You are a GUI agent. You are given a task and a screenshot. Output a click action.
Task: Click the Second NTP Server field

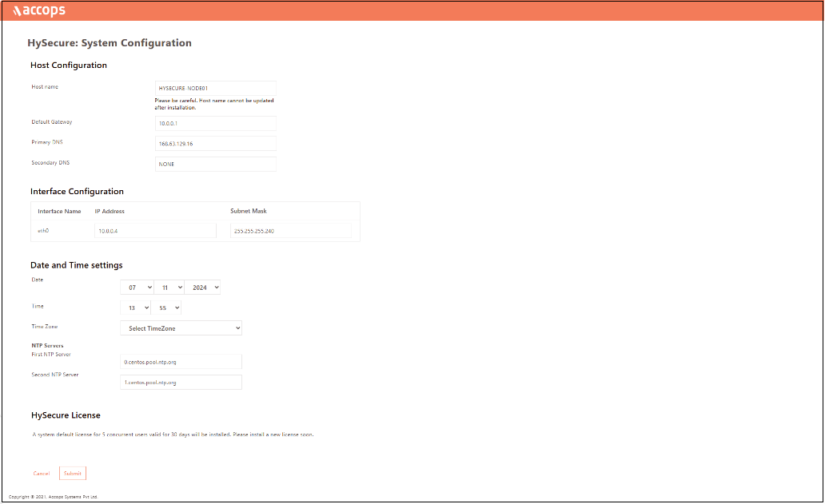181,382
